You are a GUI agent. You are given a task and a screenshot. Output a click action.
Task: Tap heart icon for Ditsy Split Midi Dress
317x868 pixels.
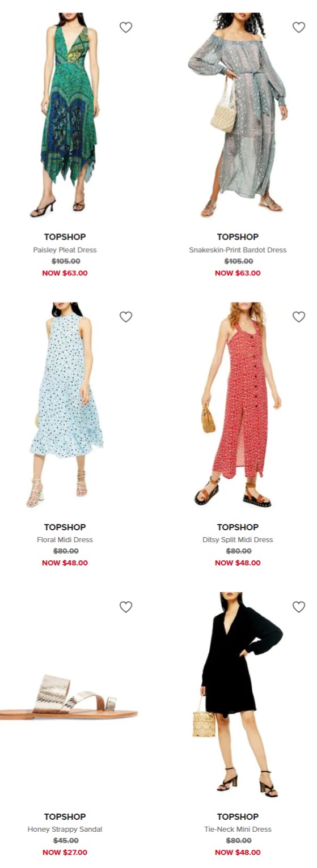tap(299, 317)
